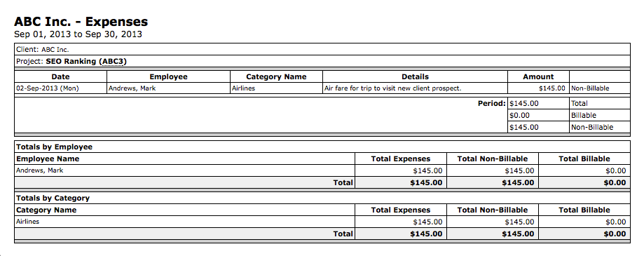Click the Period Billable $0.00 amount
Screen dimensions: 644x256
519,115
